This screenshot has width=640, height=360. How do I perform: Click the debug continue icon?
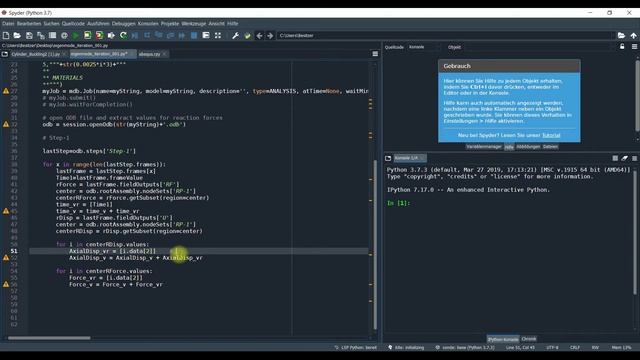(x=182, y=36)
